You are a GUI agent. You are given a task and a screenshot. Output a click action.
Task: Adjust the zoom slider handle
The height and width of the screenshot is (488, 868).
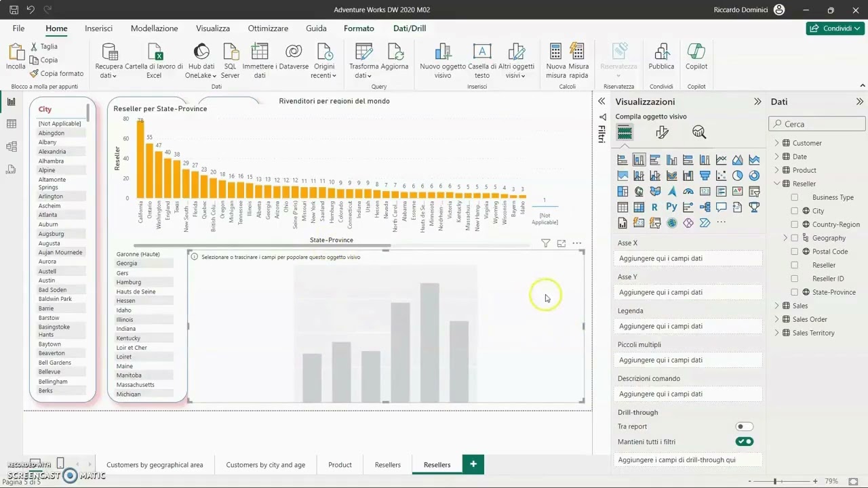(775, 481)
